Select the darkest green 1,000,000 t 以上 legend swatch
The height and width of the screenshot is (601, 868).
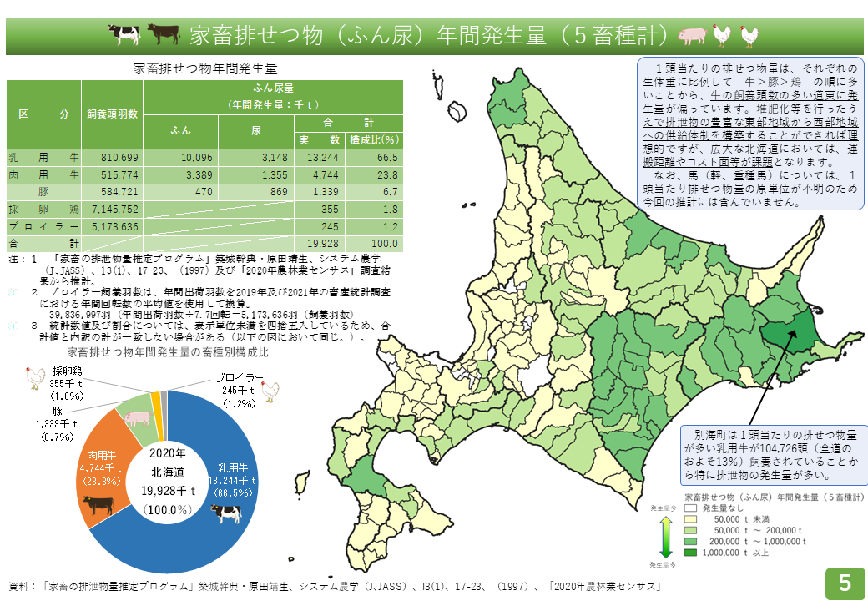(x=689, y=552)
